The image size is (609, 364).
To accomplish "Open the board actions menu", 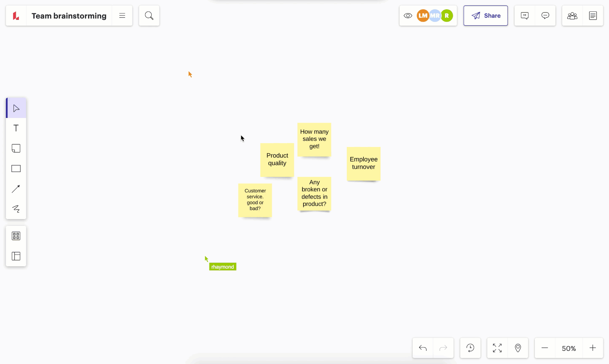I will pos(122,16).
